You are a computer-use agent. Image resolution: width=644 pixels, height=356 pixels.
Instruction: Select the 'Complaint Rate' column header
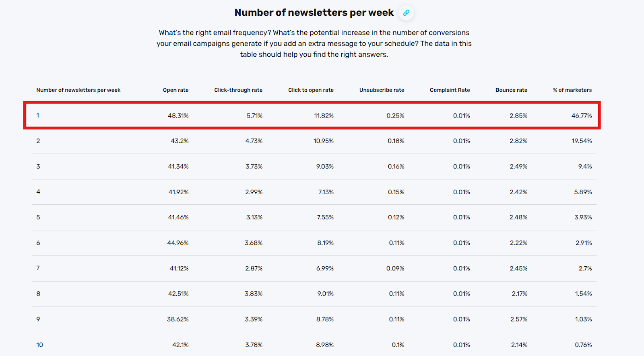(x=450, y=90)
